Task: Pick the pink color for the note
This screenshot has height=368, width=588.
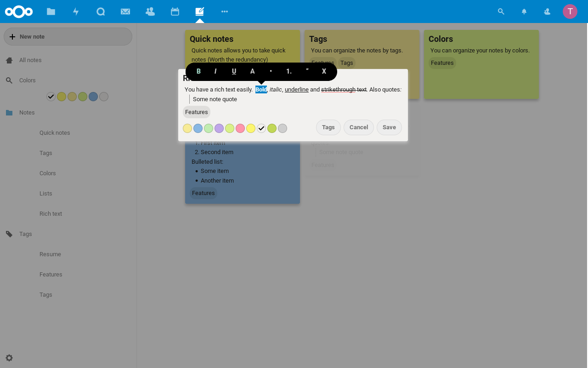Action: (x=240, y=128)
